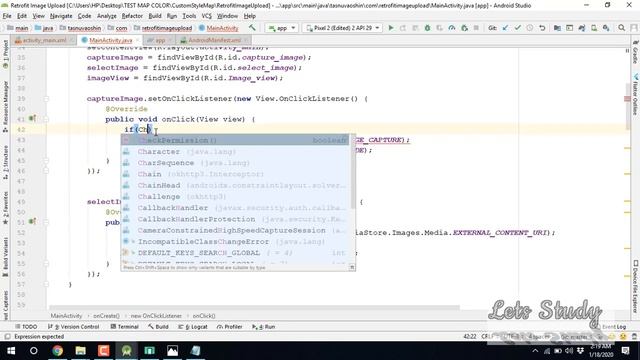Open the VCS menu
This screenshot has width=640, height=360.
coord(207,16)
